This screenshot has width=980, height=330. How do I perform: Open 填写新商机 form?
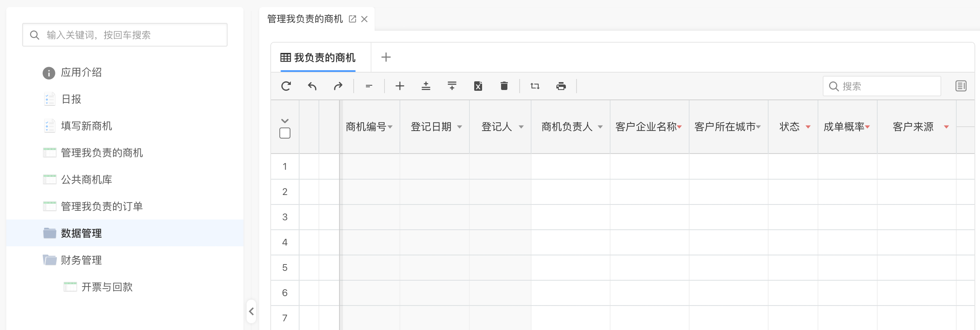tap(87, 126)
